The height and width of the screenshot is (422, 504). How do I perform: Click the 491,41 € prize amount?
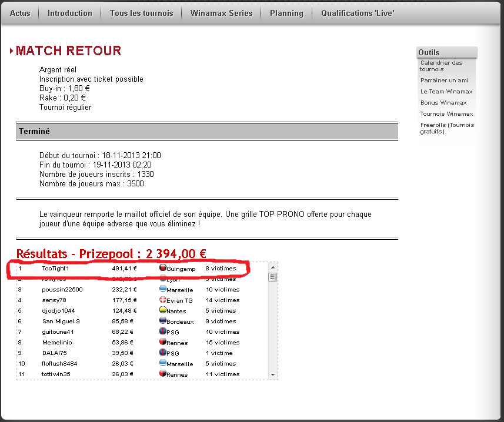point(125,269)
